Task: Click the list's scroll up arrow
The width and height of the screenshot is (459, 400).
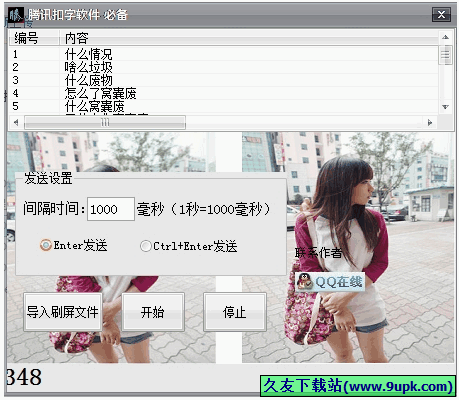Action: click(x=445, y=37)
